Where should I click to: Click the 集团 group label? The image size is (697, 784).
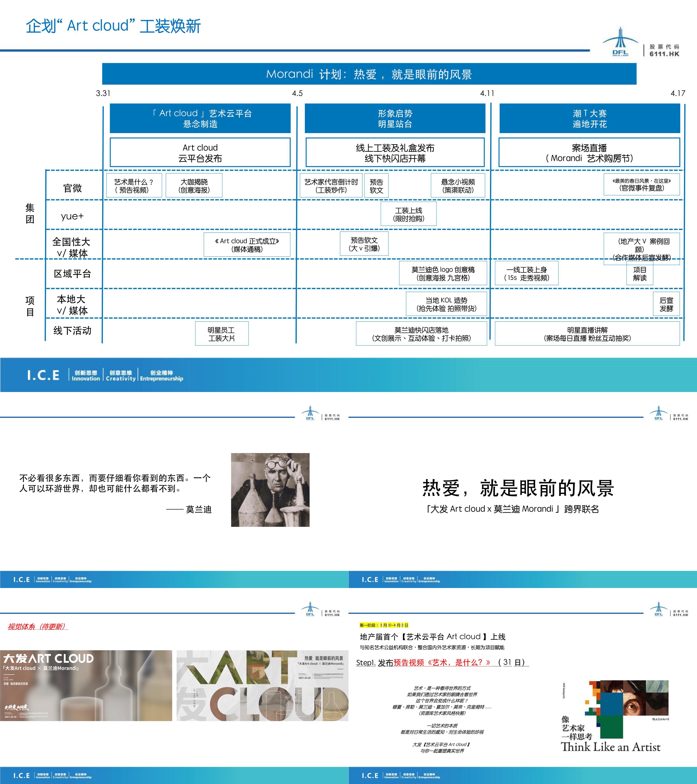(x=30, y=214)
